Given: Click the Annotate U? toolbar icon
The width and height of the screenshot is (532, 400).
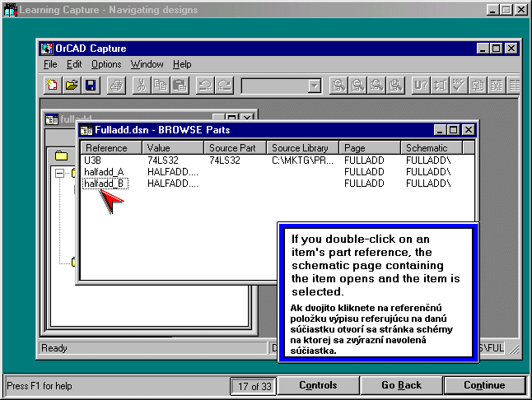Looking at the screenshot, I should coord(420,85).
